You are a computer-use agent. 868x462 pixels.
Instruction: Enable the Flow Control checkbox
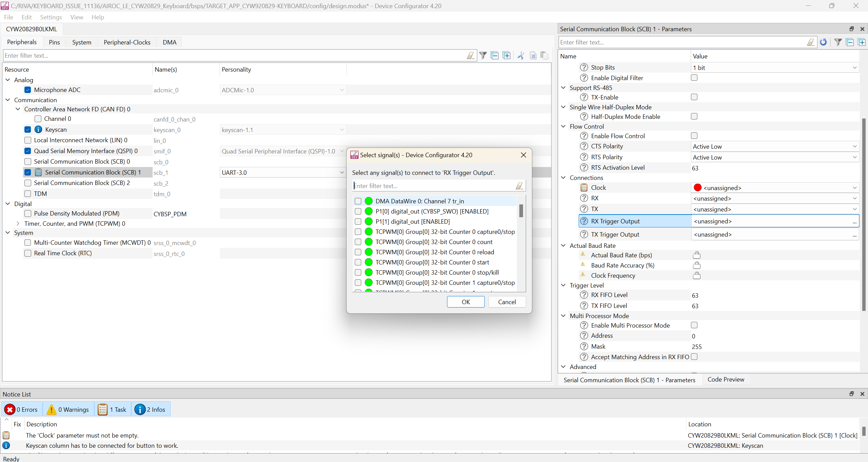point(694,136)
